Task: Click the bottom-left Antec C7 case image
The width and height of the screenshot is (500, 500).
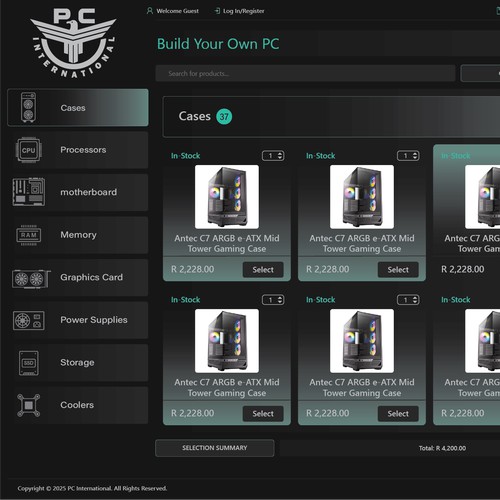Action: (227, 341)
